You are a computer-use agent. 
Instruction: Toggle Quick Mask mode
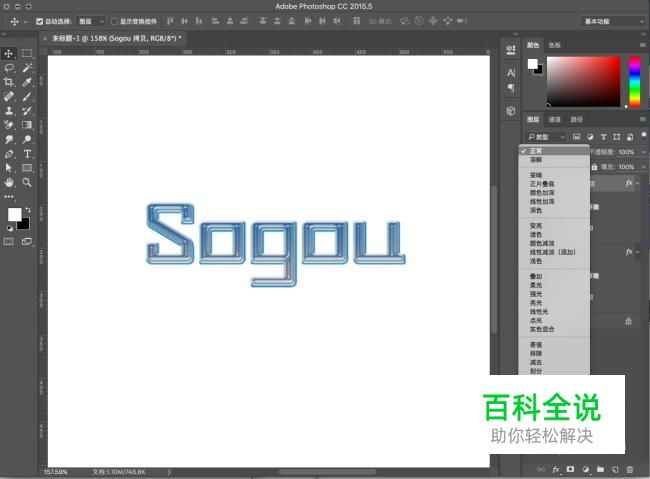[x=9, y=241]
